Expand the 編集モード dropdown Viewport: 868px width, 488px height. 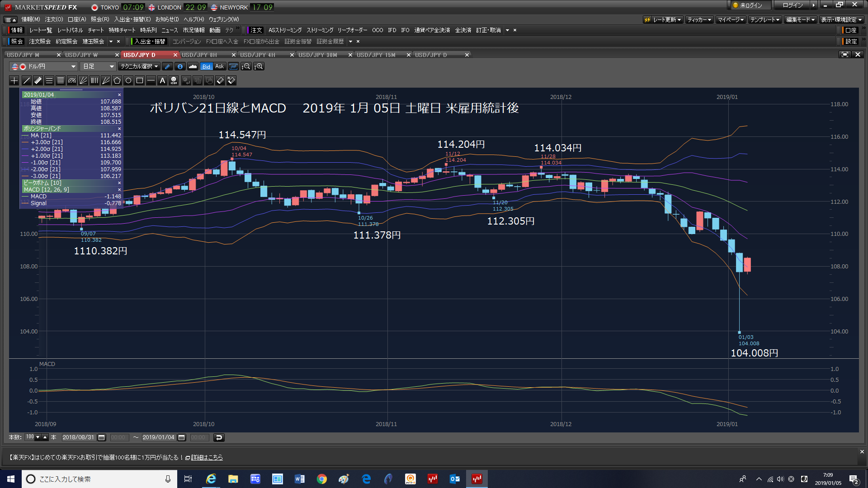coord(800,20)
